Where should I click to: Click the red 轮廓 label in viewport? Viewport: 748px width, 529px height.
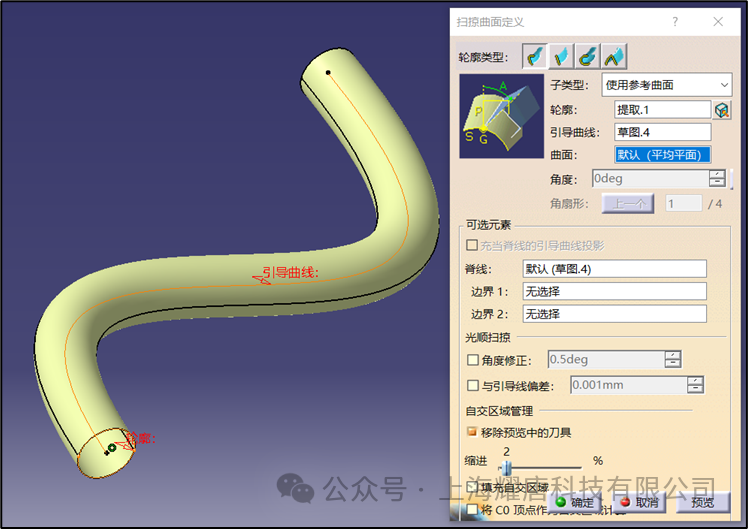pos(141,438)
